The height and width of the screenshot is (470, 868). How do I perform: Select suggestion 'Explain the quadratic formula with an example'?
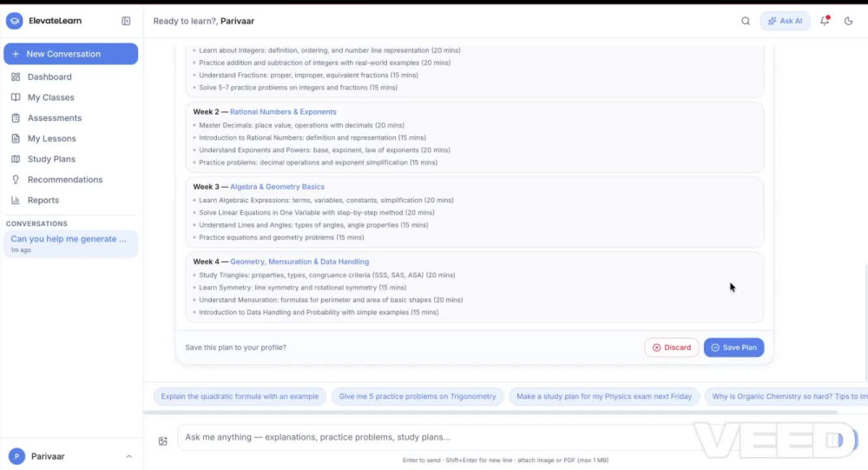click(x=240, y=396)
